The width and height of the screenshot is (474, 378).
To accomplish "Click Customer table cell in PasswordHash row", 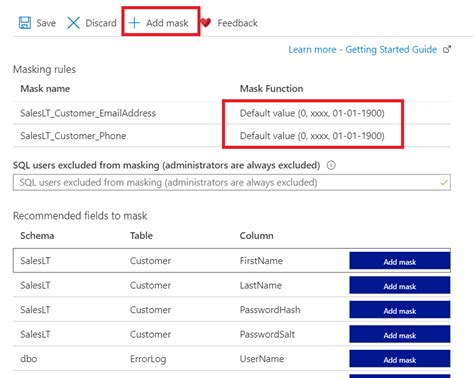I will 150,310.
